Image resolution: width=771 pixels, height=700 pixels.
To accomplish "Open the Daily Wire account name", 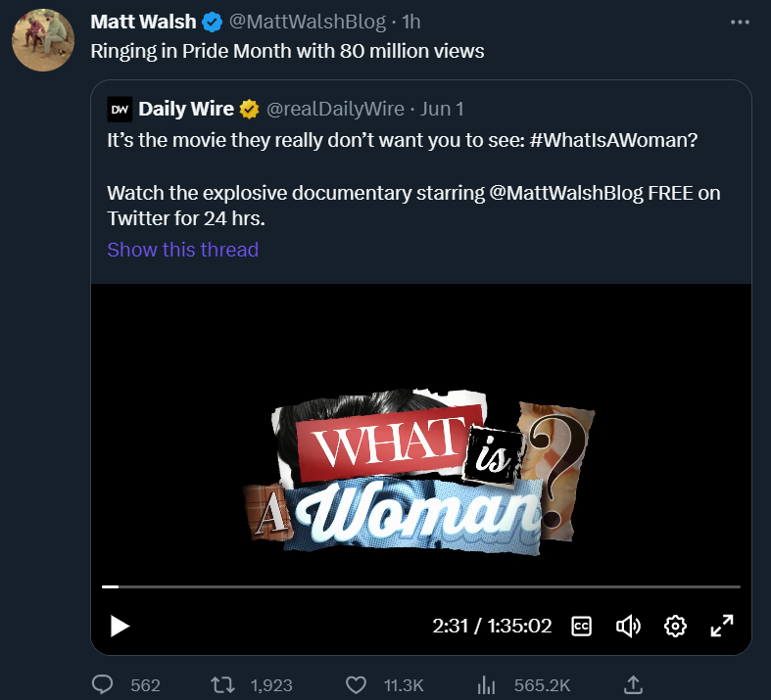I will [x=186, y=109].
